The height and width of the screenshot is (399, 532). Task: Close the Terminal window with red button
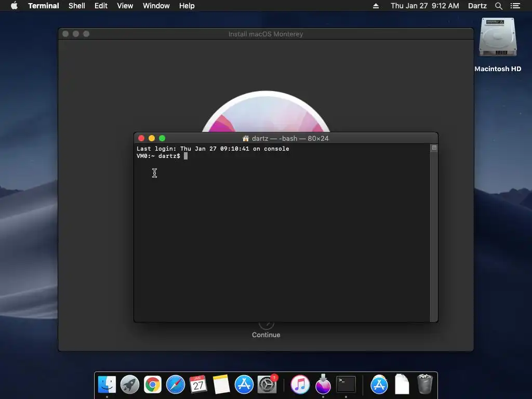[141, 138]
